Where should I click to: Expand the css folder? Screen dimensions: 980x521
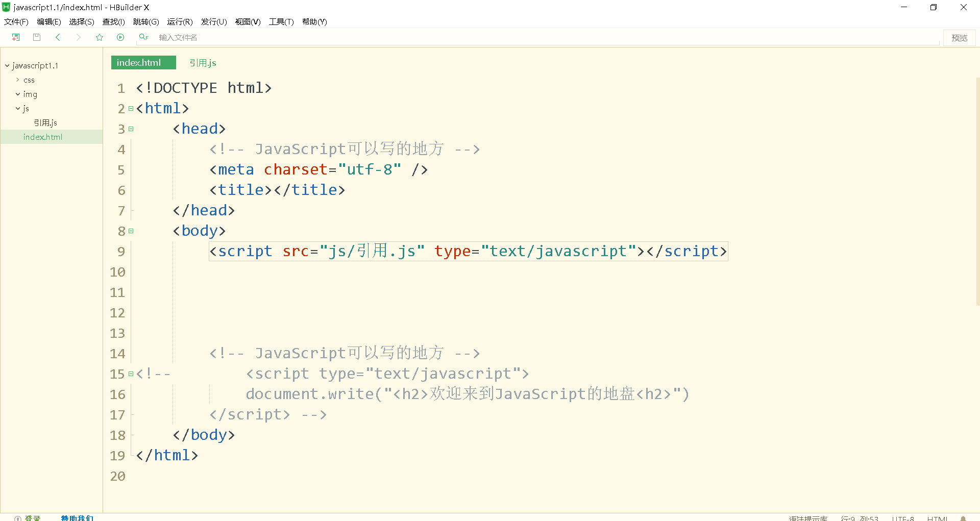coord(17,80)
